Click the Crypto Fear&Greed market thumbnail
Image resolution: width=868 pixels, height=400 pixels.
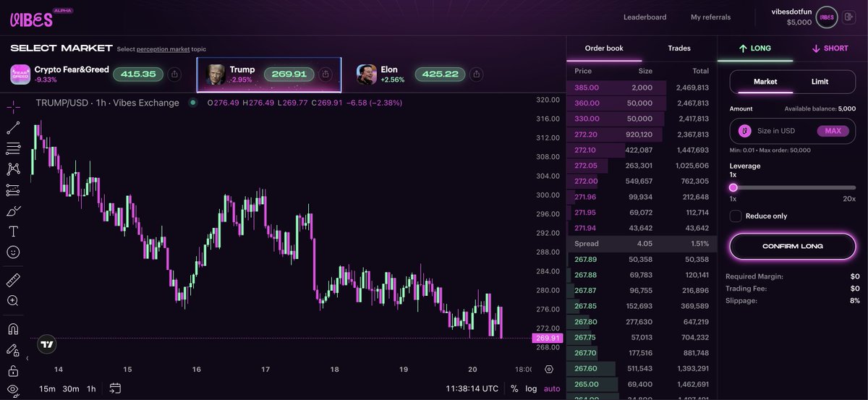coord(20,75)
